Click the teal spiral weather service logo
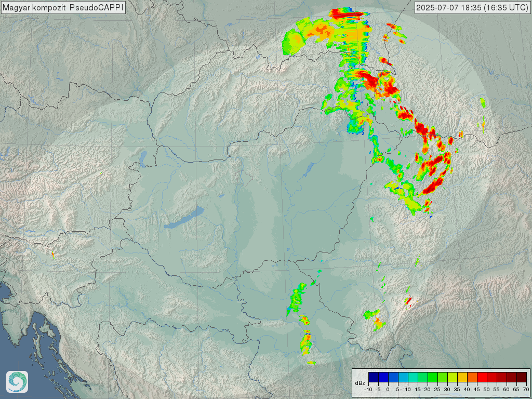 click(17, 382)
